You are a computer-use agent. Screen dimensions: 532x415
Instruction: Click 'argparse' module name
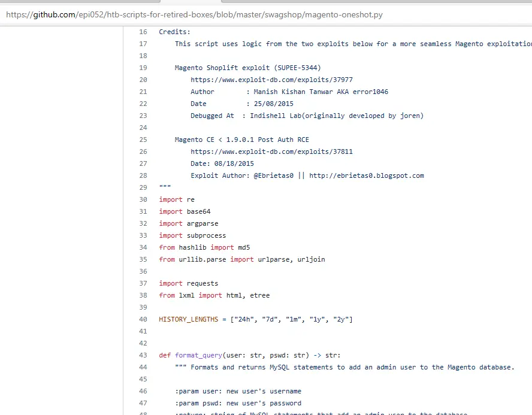(202, 223)
